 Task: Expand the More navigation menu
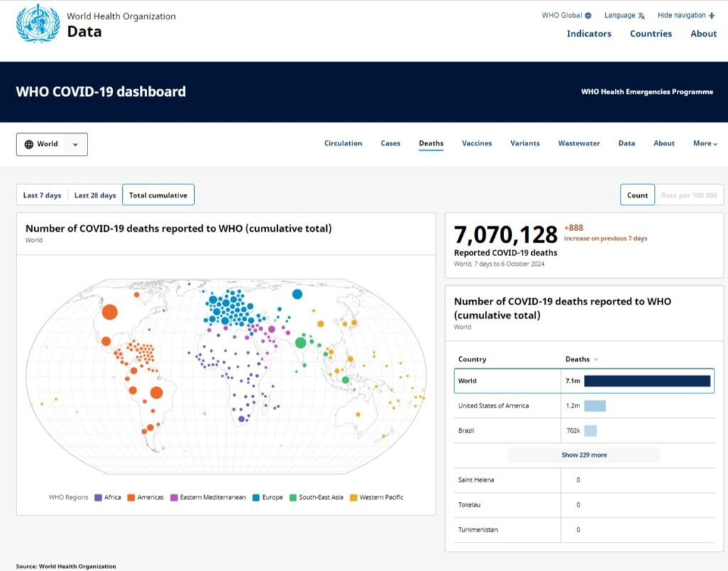coord(705,144)
